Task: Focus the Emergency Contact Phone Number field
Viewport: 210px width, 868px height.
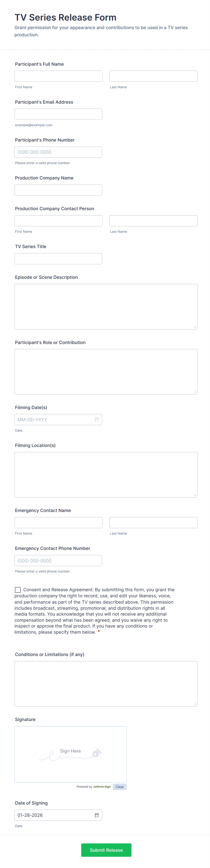Action: 58,561
